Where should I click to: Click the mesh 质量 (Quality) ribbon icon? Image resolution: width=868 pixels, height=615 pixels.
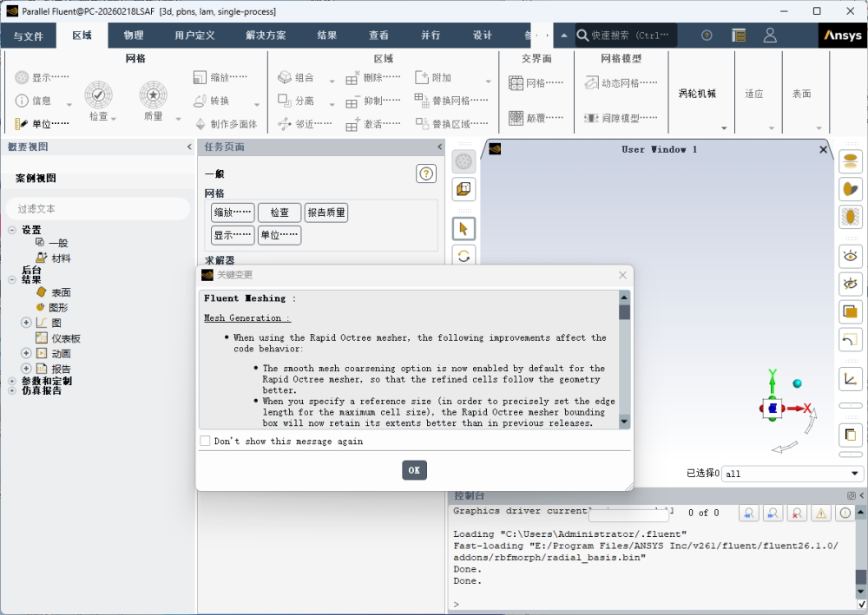tap(154, 95)
